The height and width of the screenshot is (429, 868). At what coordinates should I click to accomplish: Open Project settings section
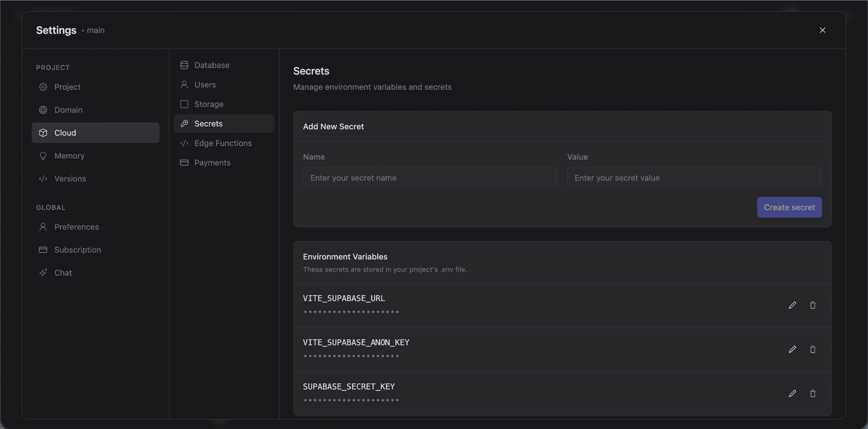coord(96,87)
